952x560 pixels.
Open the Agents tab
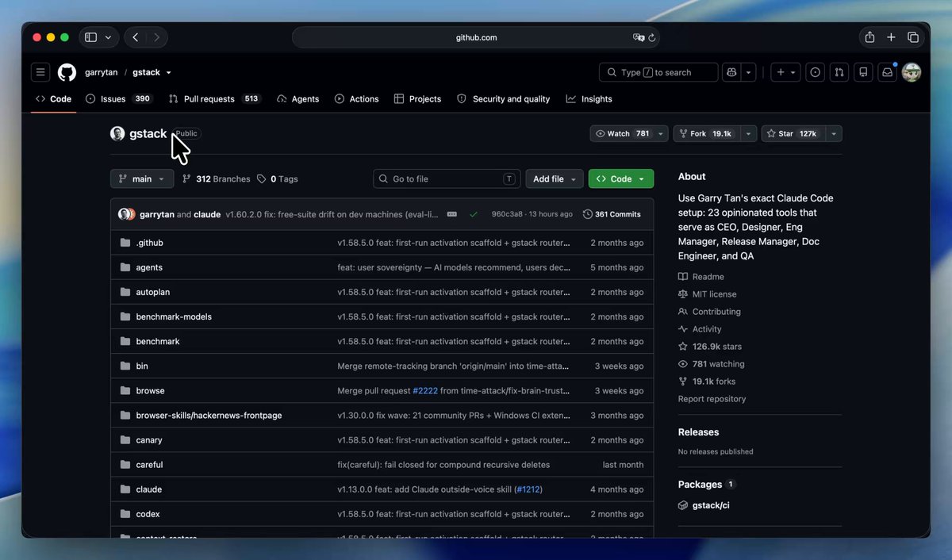(x=298, y=99)
